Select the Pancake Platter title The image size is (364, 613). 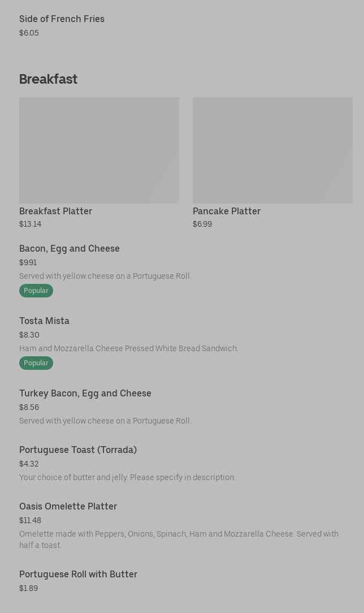point(226,211)
